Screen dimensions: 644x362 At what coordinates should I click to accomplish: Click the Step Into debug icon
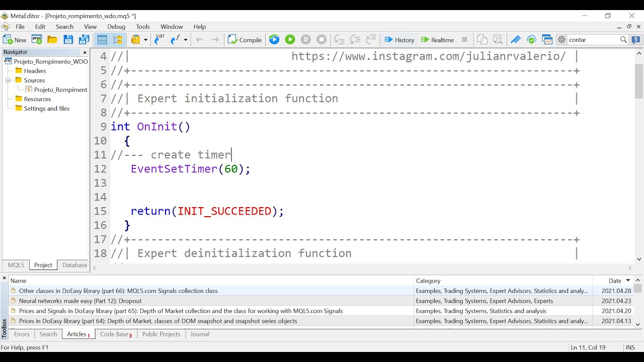(340, 40)
